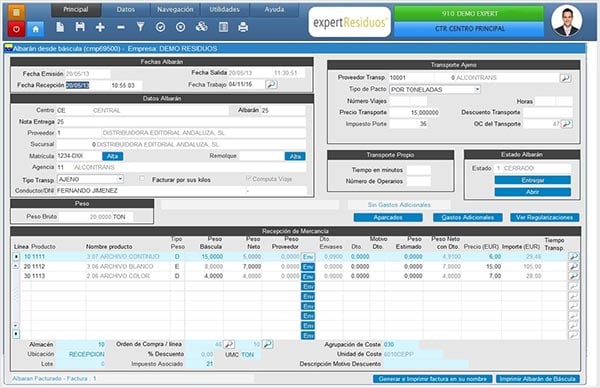
Task: Expand Tipo de Pacto POR TONELADAS dropdown
Action: [477, 89]
